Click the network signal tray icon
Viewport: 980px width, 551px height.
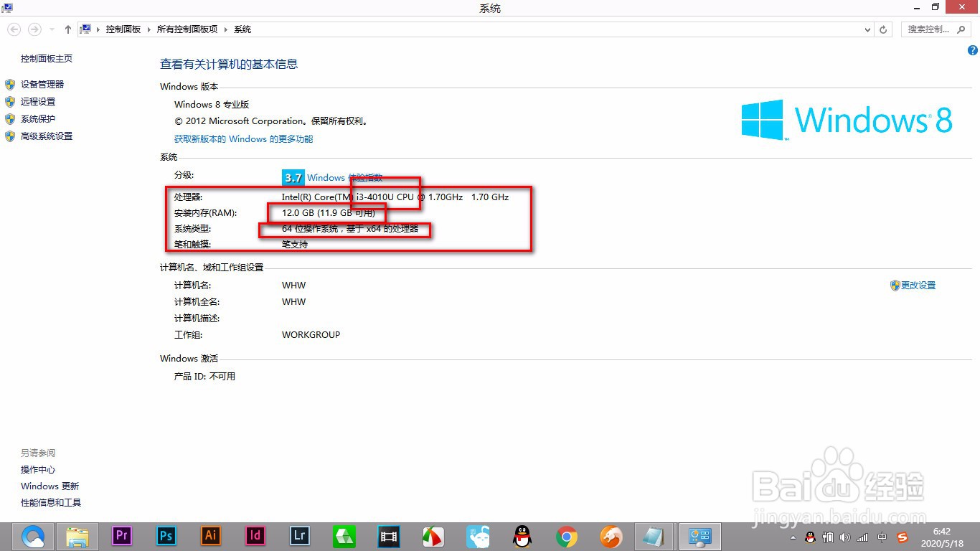(x=862, y=537)
